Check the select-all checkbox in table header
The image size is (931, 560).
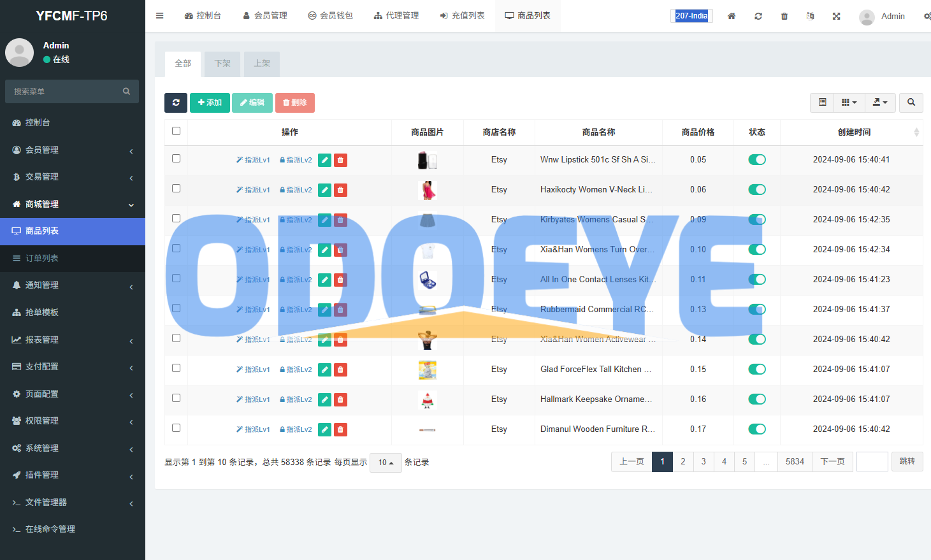click(177, 131)
